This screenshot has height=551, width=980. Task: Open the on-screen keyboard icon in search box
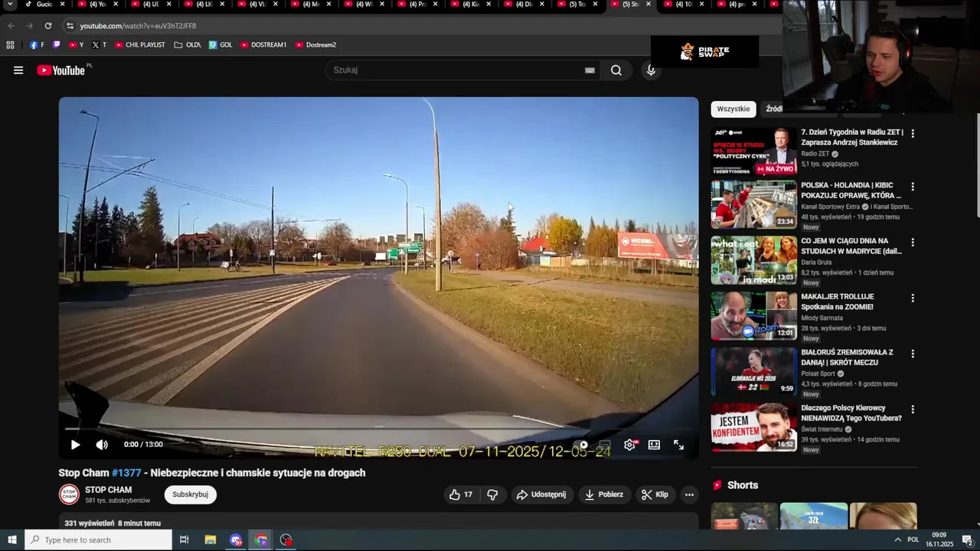[x=590, y=70]
